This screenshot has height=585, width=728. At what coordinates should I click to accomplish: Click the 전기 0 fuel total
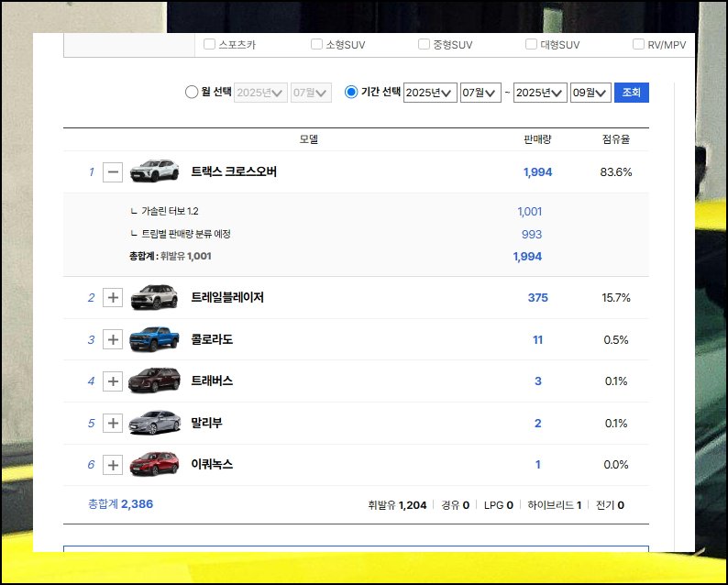610,505
